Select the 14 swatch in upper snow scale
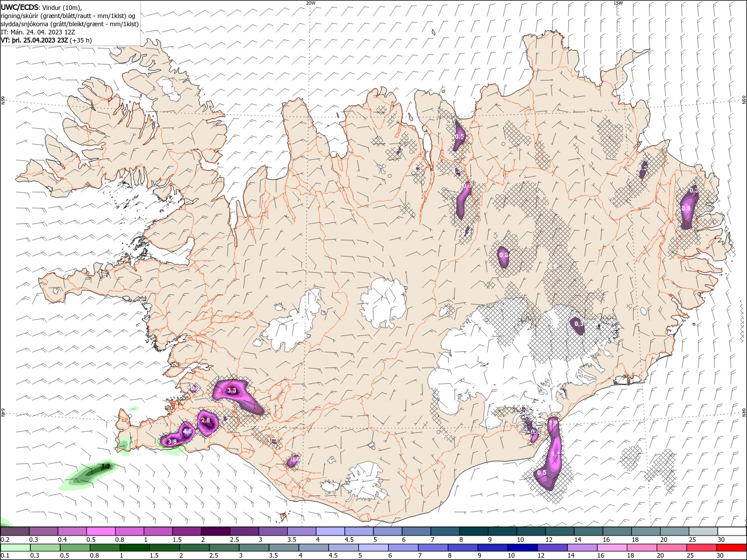The height and width of the screenshot is (560, 747). 588,531
